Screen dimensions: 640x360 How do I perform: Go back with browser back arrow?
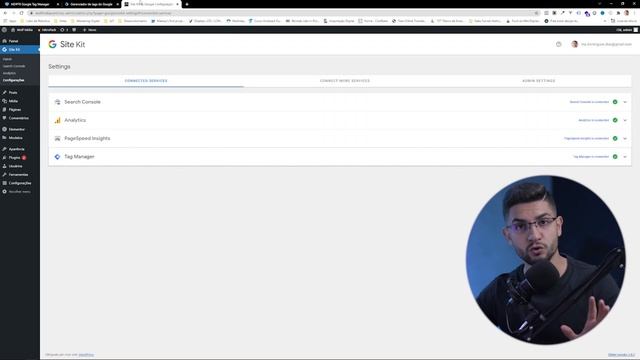click(x=5, y=13)
